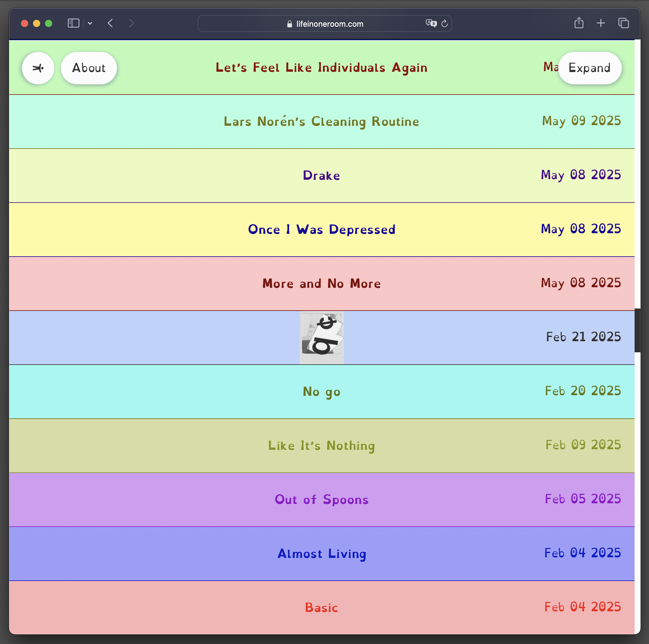This screenshot has height=644, width=649.
Task: Open Lars Norén's Cleaning Routine post
Action: pyautogui.click(x=322, y=122)
